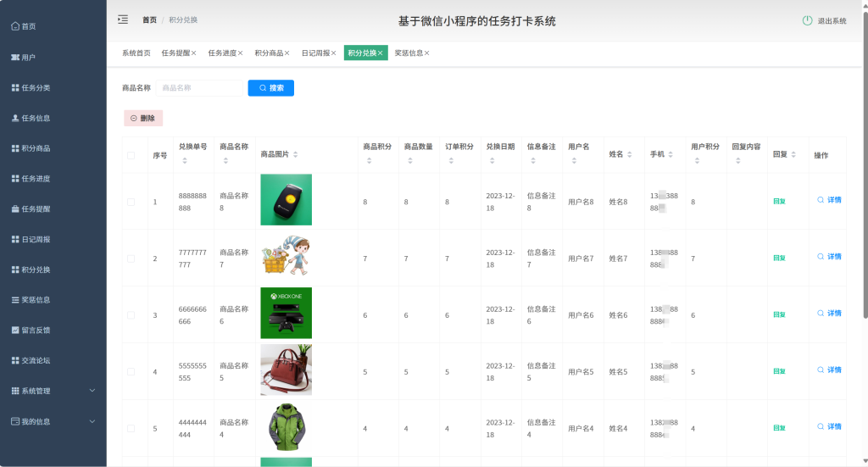
Task: Click the cartoon shopping cart product image
Action: click(x=287, y=256)
